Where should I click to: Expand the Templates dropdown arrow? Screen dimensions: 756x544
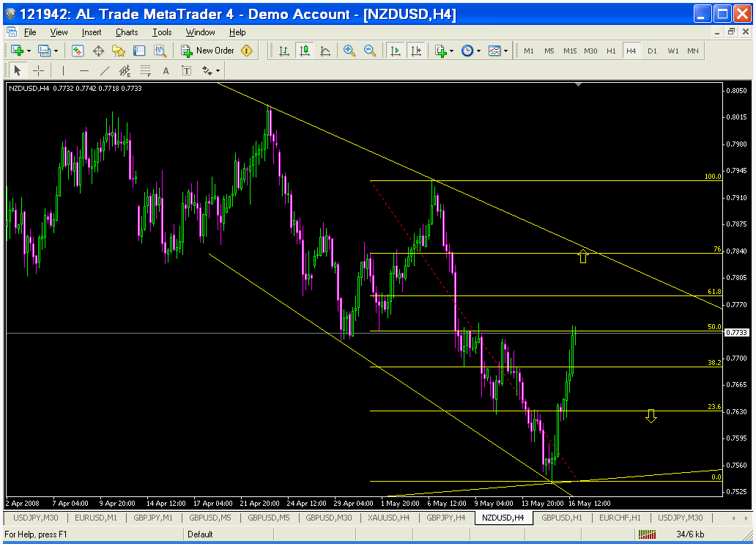tap(505, 51)
